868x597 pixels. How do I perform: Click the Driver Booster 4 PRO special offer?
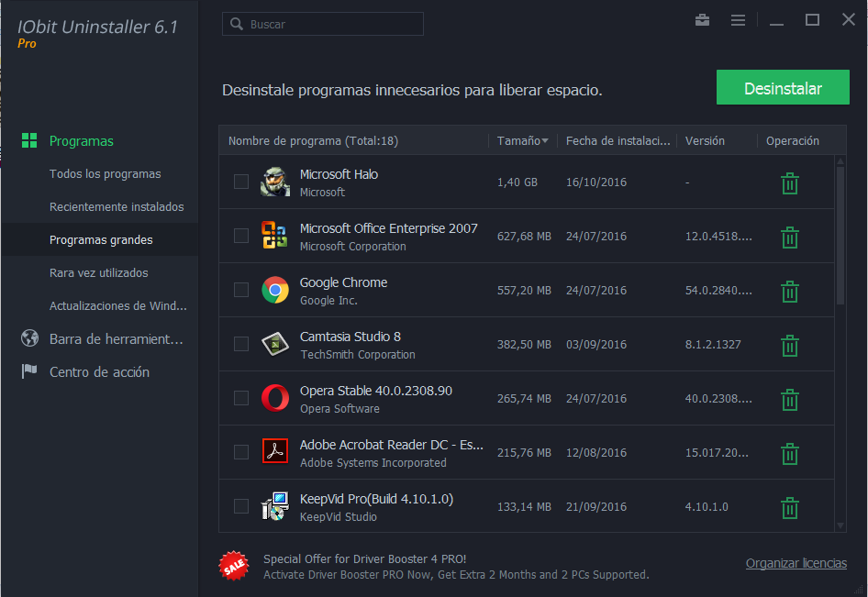456,567
